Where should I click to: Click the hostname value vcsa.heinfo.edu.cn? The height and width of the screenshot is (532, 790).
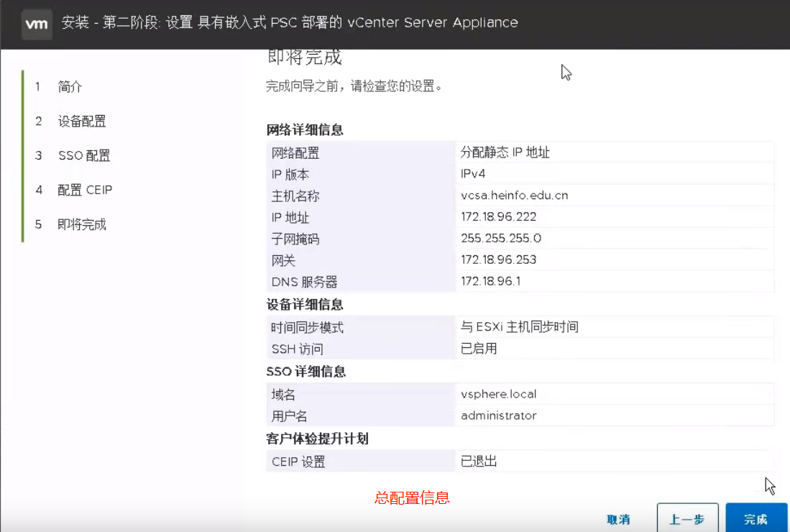point(515,195)
